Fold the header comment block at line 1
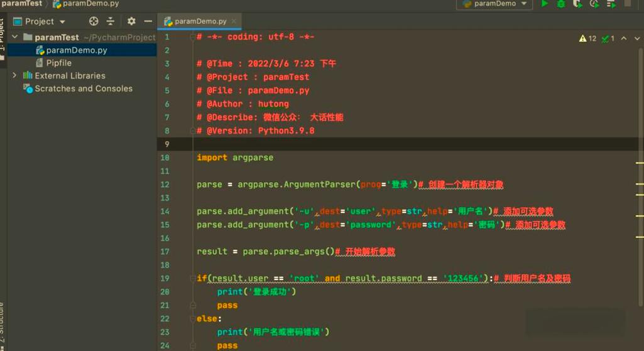 192,37
